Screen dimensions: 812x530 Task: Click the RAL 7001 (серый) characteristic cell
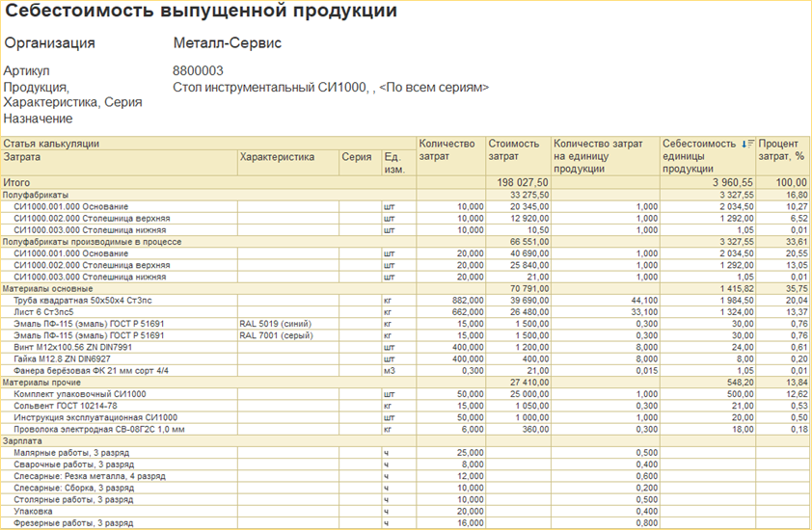click(276, 334)
